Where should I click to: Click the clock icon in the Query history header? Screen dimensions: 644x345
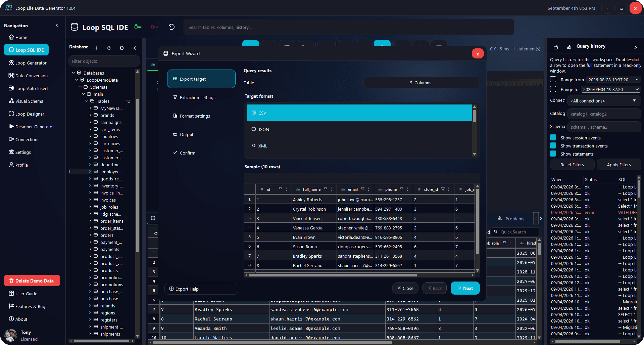coord(556,47)
